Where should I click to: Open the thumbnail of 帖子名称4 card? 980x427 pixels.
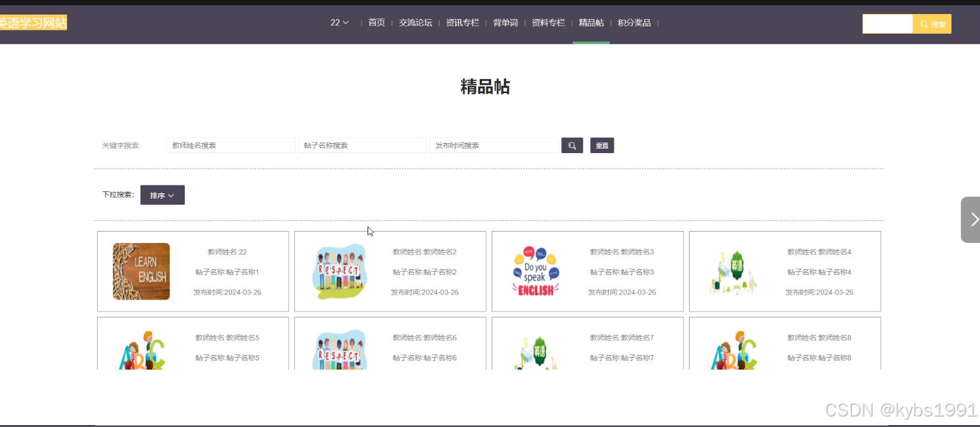[x=733, y=273]
